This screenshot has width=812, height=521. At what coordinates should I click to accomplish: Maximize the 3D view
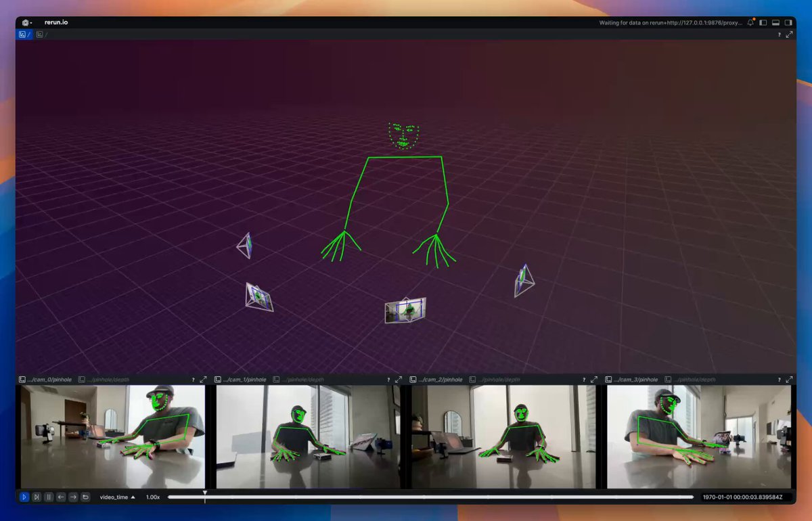789,34
